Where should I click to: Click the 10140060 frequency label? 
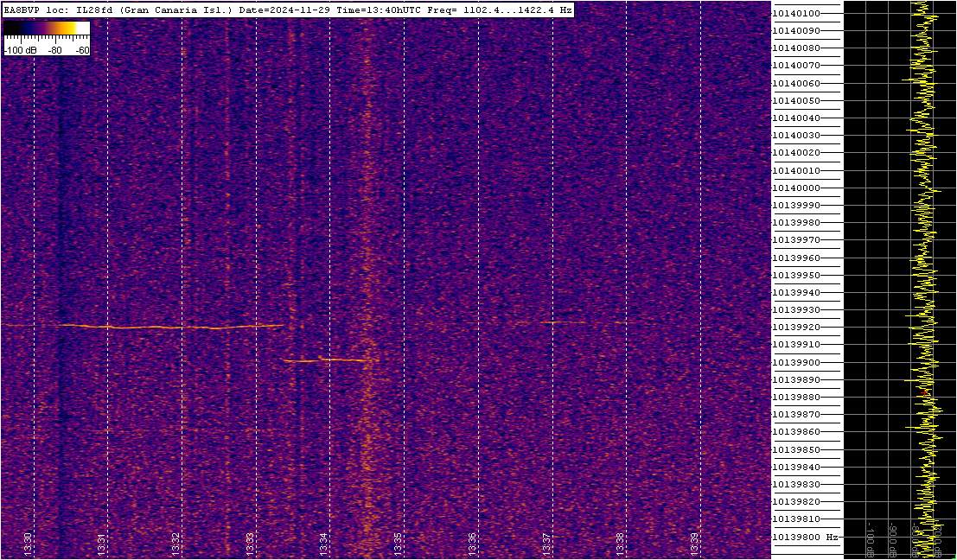tap(796, 83)
